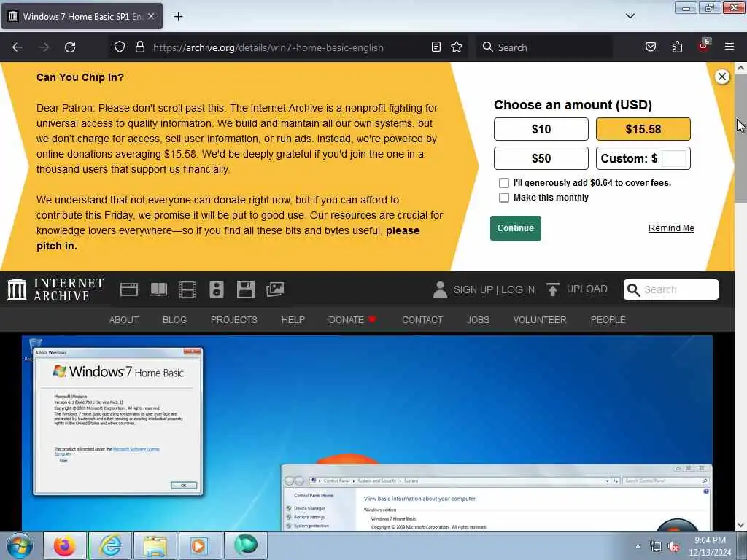Click the Windows 7 Home Basic screenshot preview
Screen dimensions: 747x560
367,433
